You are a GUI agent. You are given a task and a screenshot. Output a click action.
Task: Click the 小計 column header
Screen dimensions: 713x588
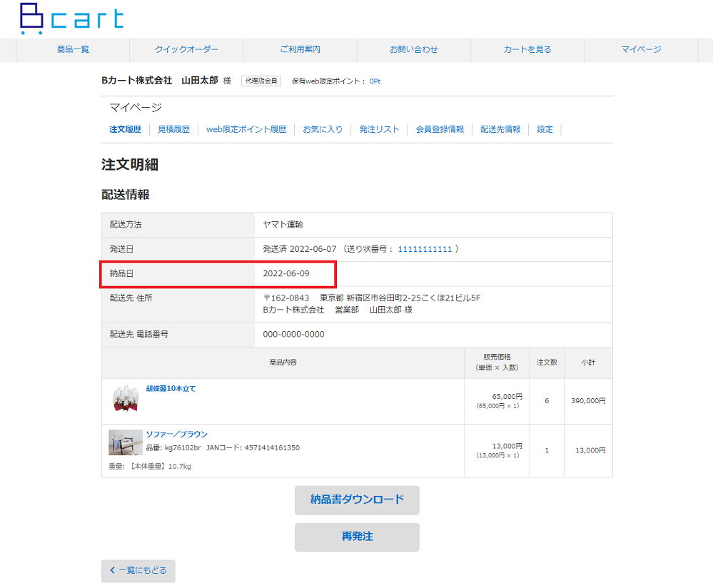(588, 363)
